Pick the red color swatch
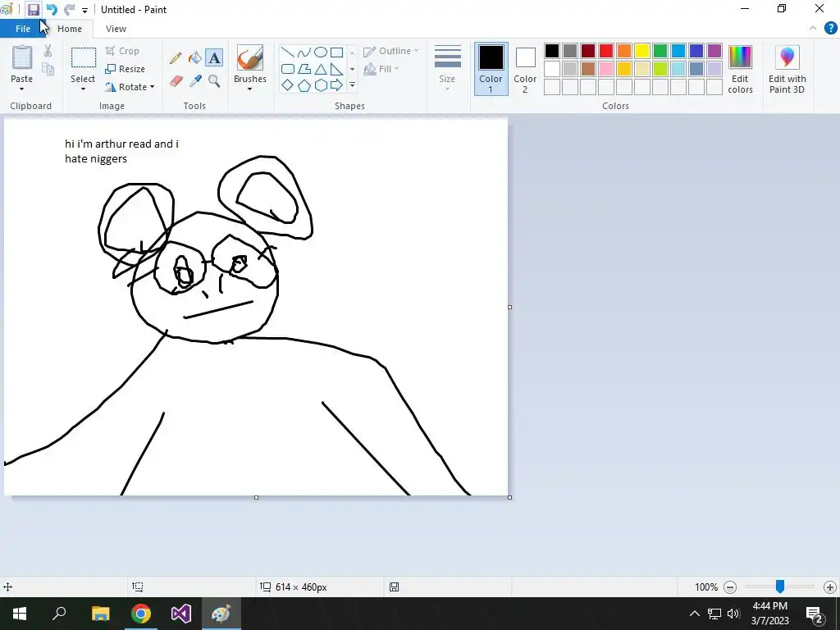840x630 pixels. tap(606, 51)
